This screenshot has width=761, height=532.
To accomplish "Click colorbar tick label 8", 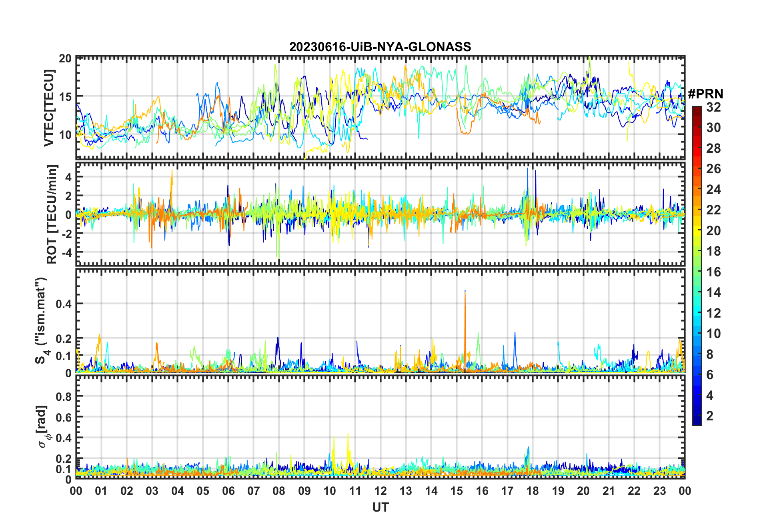I will pos(710,354).
